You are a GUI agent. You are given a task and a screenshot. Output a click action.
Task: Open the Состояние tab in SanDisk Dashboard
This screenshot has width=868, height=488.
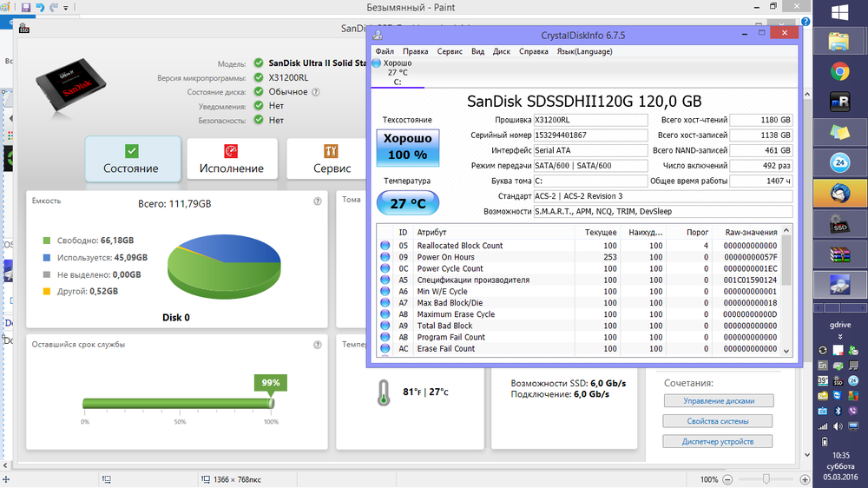133,159
